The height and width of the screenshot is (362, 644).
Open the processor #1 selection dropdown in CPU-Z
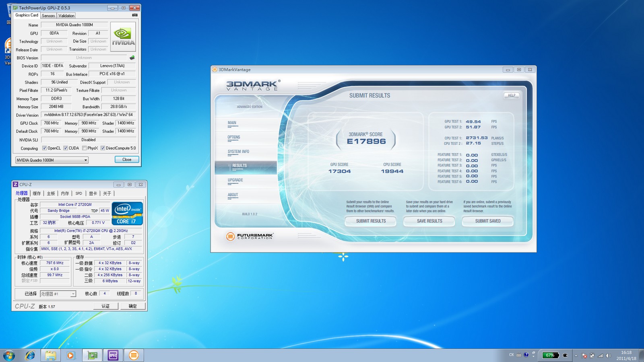click(58, 294)
